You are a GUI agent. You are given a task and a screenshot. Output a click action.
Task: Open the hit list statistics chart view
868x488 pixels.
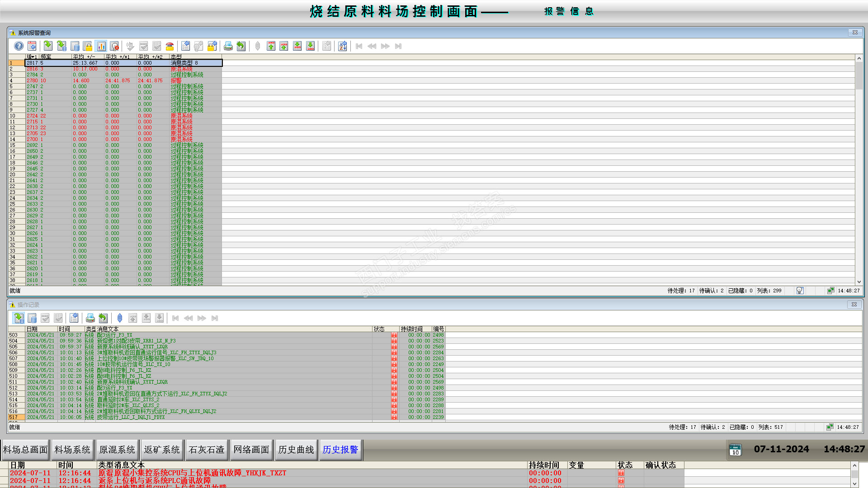click(x=101, y=46)
